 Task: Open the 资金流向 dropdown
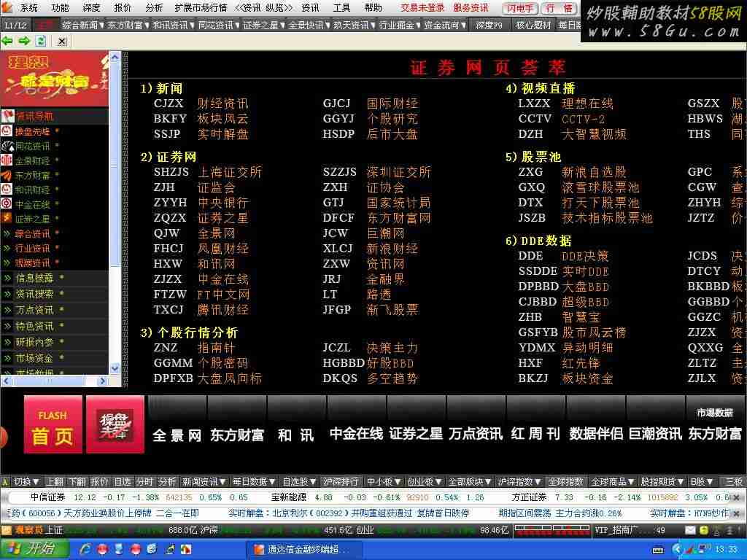(x=445, y=25)
